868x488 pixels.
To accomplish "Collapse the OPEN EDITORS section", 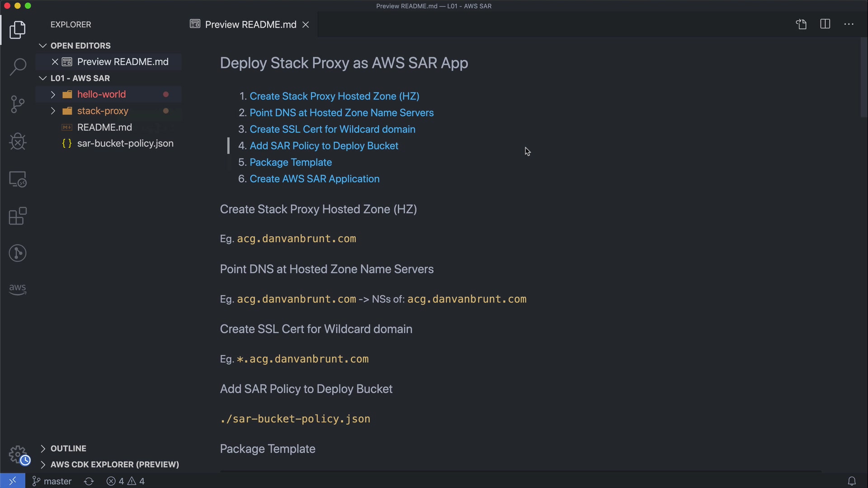I will tap(80, 46).
